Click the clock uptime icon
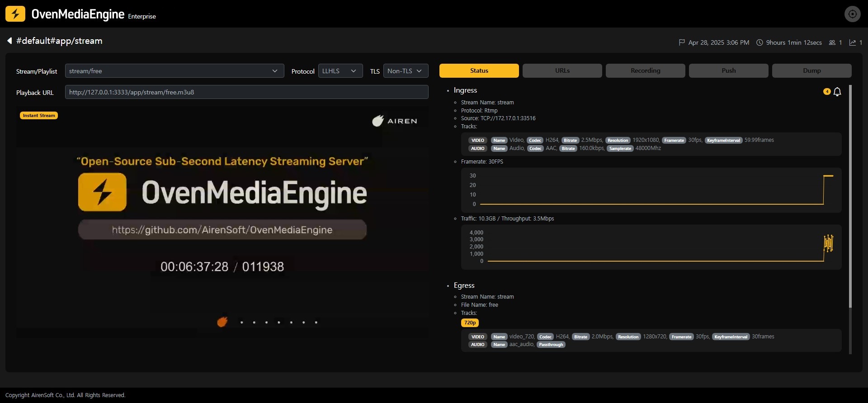 click(760, 42)
